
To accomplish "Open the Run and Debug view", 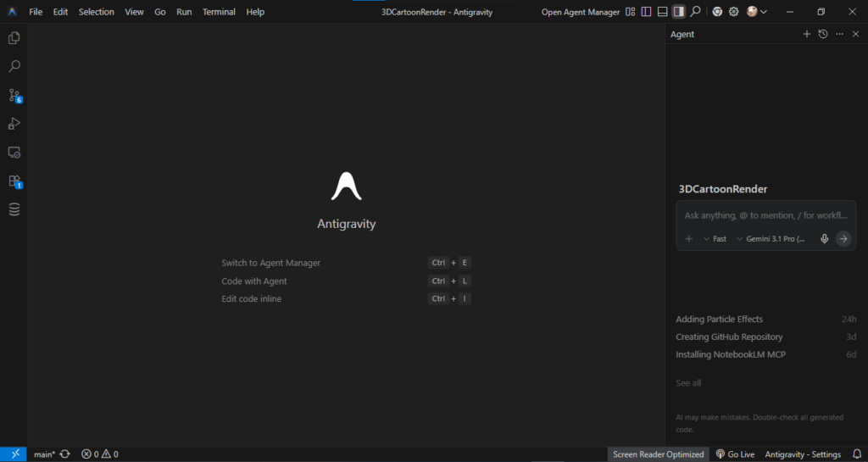I will coord(14,124).
